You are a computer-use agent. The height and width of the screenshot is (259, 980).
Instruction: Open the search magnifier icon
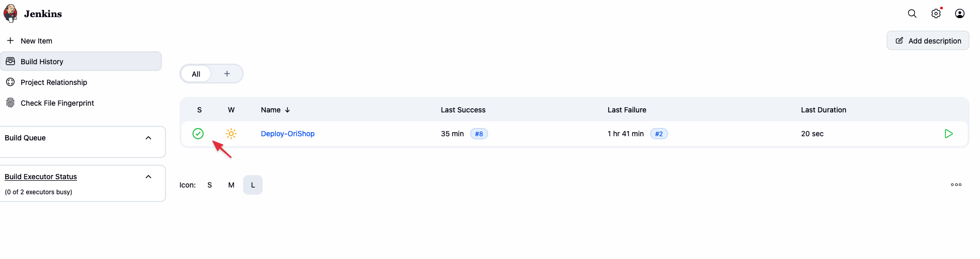point(912,13)
